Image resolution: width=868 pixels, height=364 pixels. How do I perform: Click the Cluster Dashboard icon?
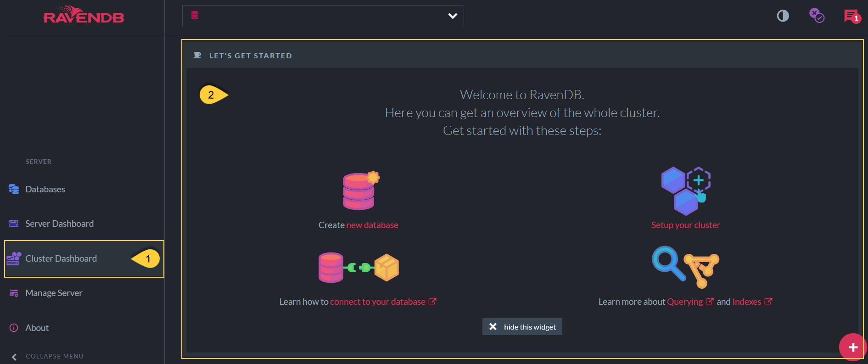tap(14, 258)
